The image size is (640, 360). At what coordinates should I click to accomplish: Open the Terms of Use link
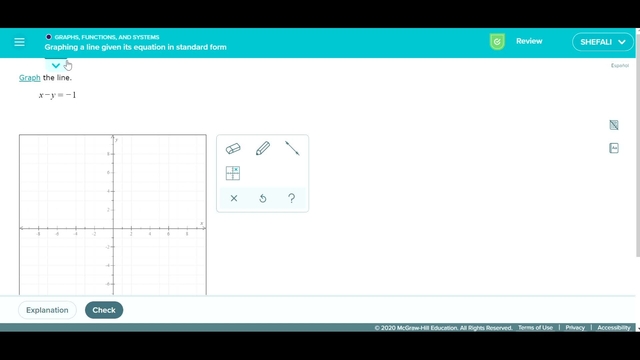535,328
